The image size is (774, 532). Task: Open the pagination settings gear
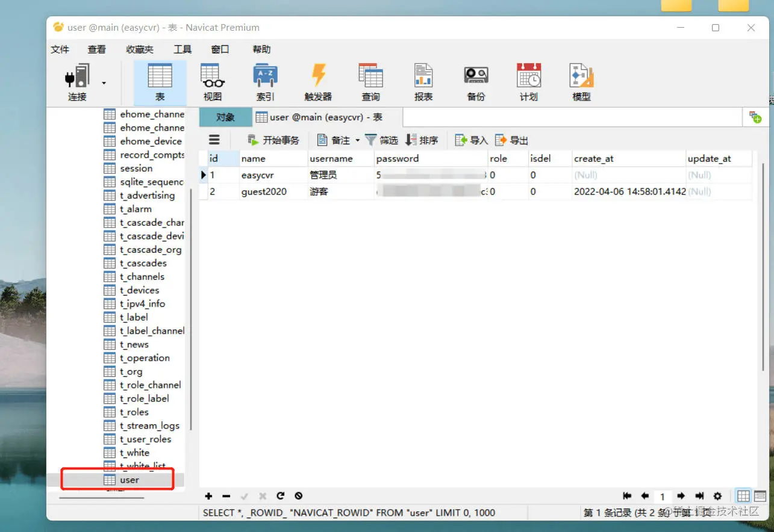(717, 496)
